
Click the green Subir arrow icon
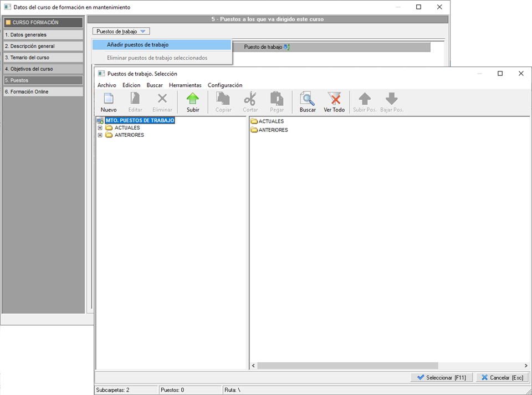(x=193, y=100)
